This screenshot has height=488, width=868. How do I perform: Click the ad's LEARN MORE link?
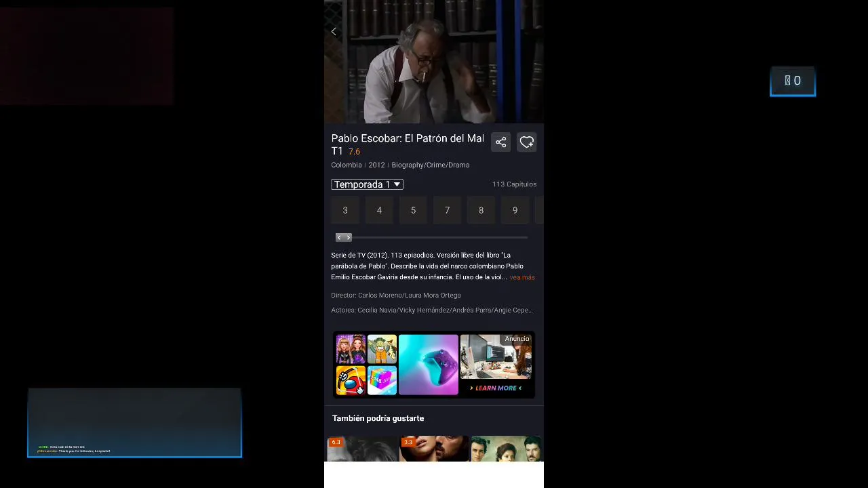click(496, 388)
